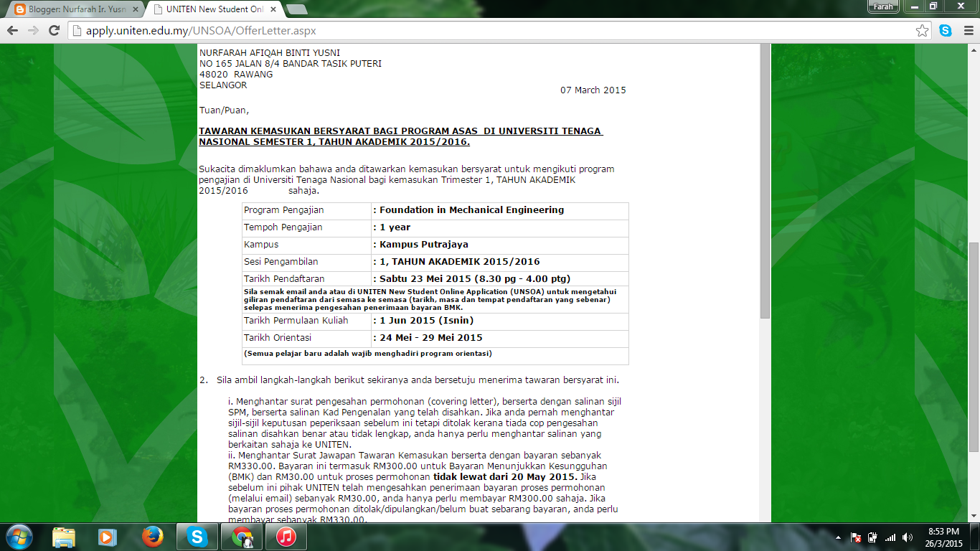Click 'tidak lewat dari 20 May 2015' text
980x551 pixels.
[506, 476]
